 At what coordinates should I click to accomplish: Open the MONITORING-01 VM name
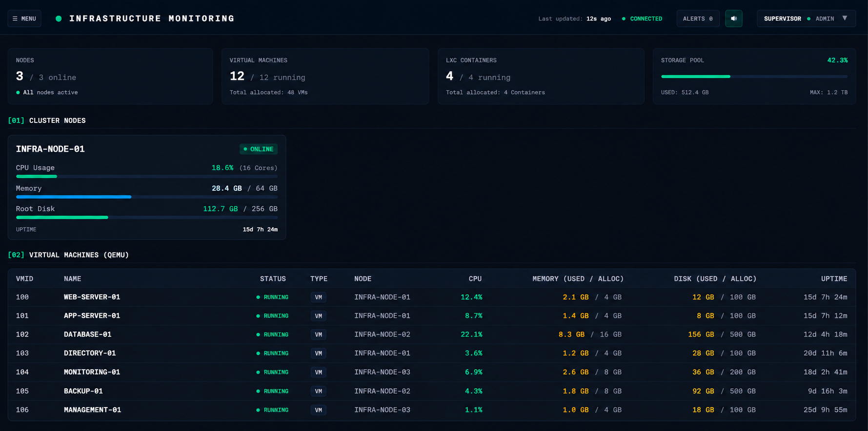pyautogui.click(x=92, y=372)
